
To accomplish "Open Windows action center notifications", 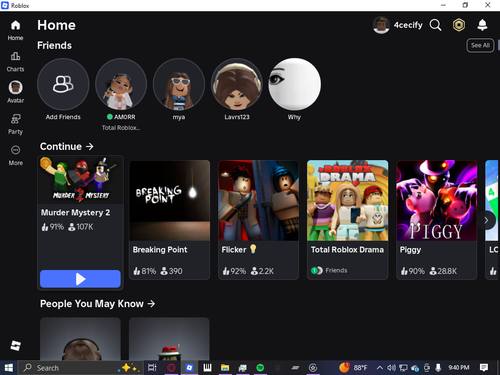I will pos(484,368).
